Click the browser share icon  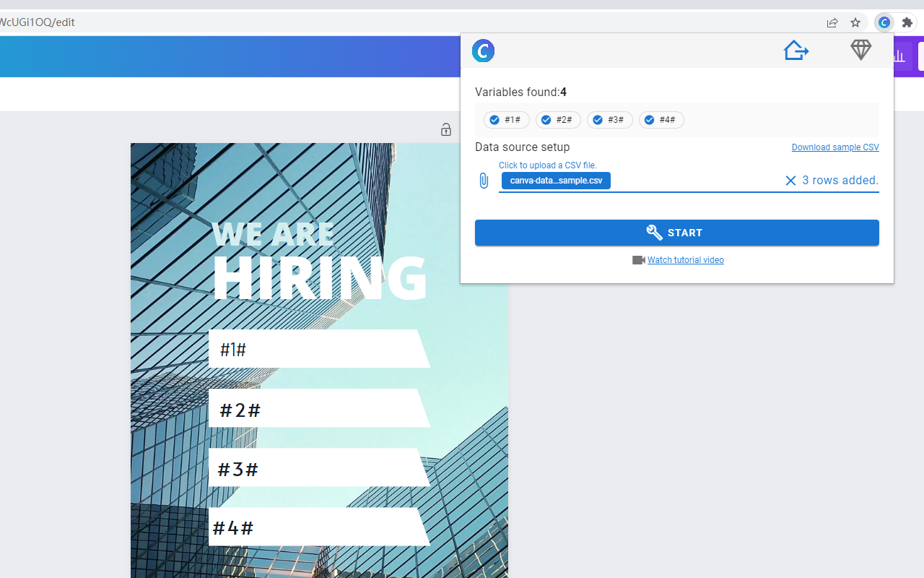click(832, 22)
